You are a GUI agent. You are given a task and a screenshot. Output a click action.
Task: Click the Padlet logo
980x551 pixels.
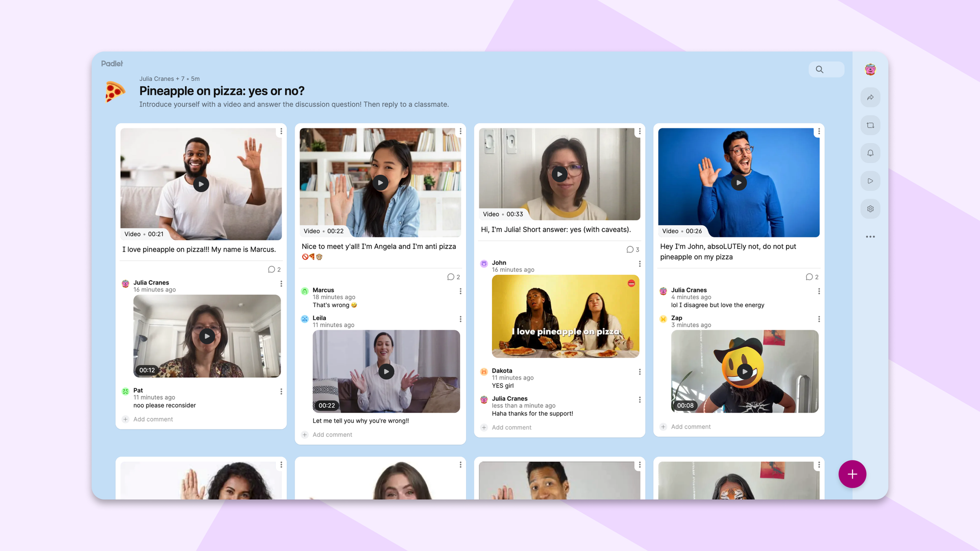(x=112, y=64)
